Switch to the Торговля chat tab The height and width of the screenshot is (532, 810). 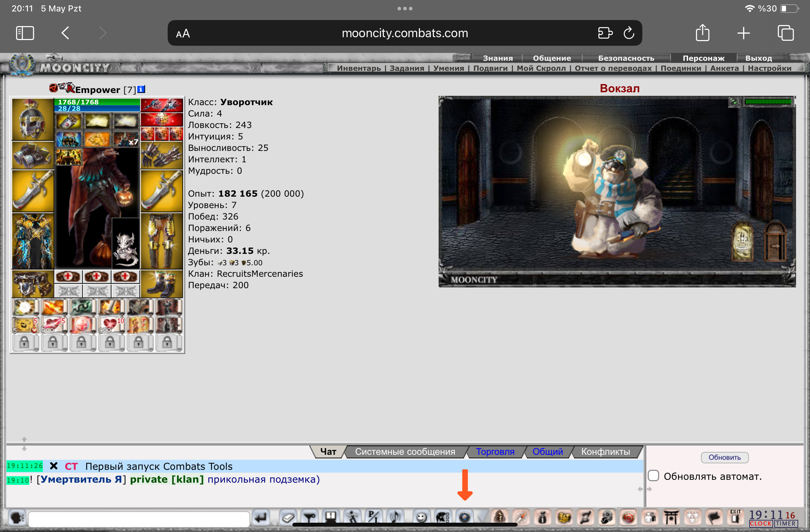coord(495,452)
